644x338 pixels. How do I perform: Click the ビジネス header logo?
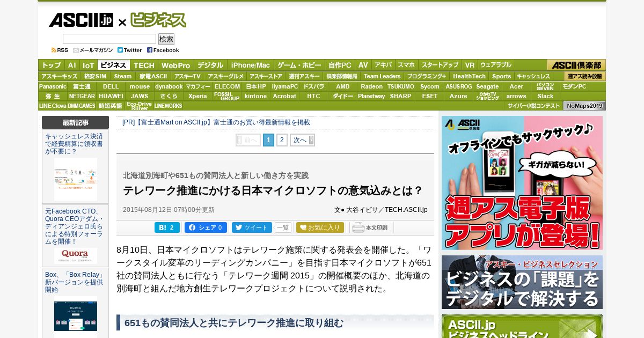[x=158, y=20]
